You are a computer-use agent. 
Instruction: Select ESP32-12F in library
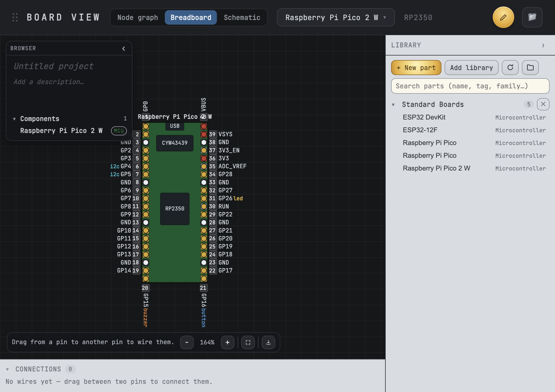point(470,130)
